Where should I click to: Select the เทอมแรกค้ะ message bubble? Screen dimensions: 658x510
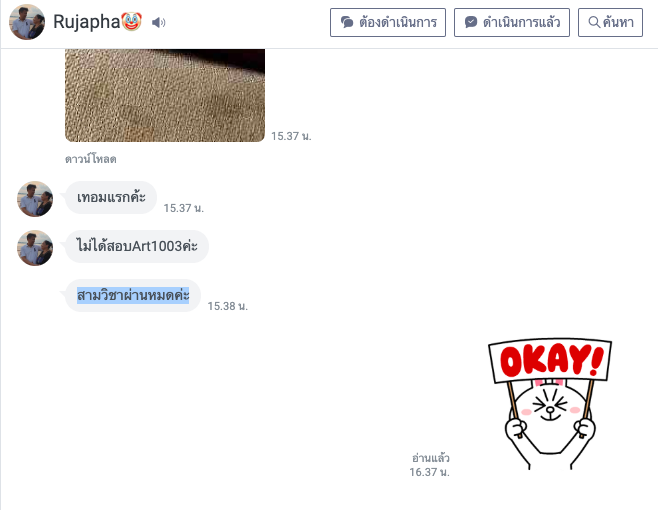pyautogui.click(x=111, y=197)
